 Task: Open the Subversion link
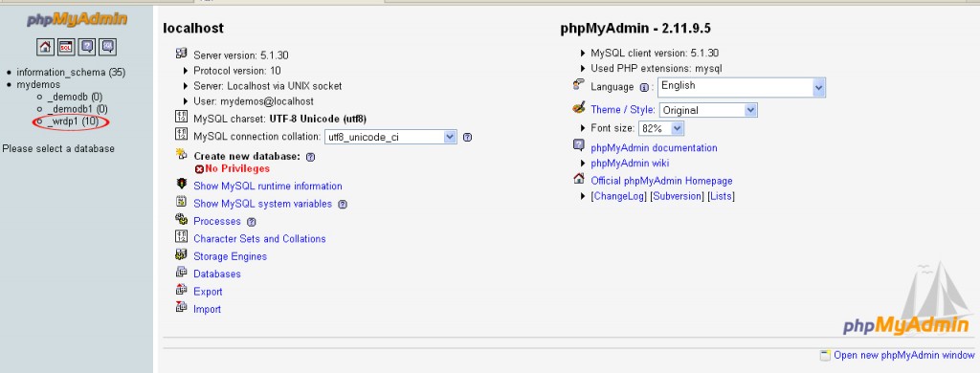(678, 196)
